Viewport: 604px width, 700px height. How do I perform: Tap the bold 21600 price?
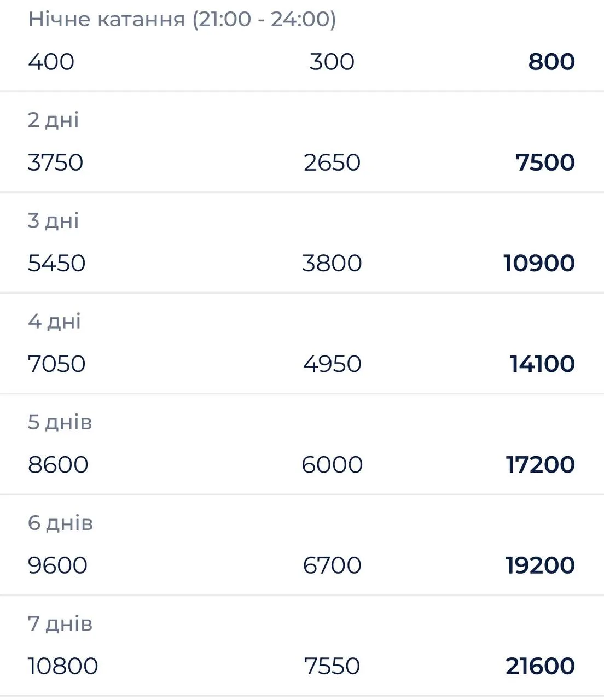point(540,666)
